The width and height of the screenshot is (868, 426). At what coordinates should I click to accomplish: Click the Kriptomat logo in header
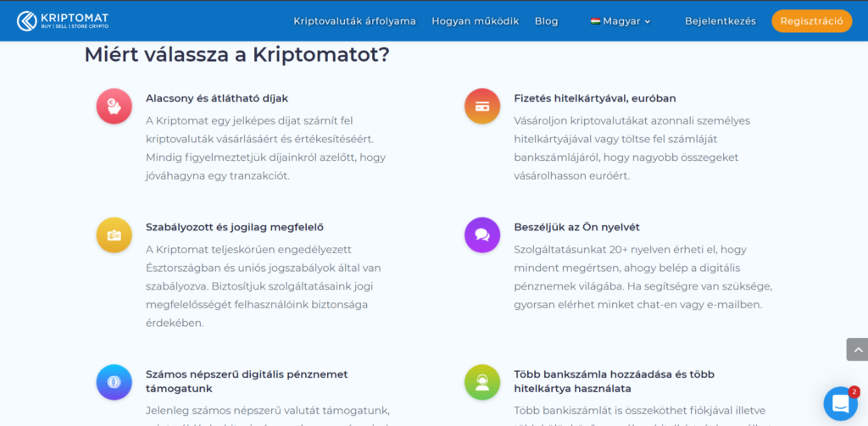tap(63, 21)
